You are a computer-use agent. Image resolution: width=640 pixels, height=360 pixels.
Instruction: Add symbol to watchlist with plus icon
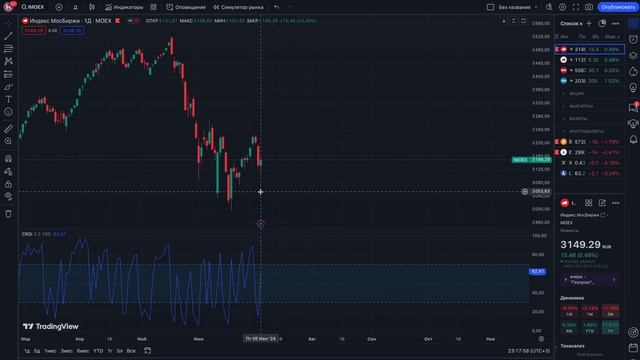[x=589, y=24]
